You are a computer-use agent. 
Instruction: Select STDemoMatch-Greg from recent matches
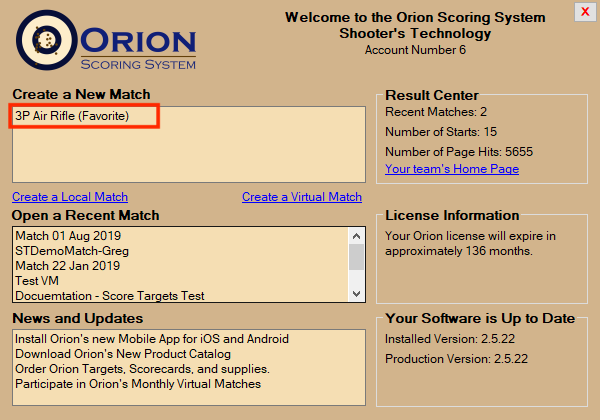pos(72,251)
